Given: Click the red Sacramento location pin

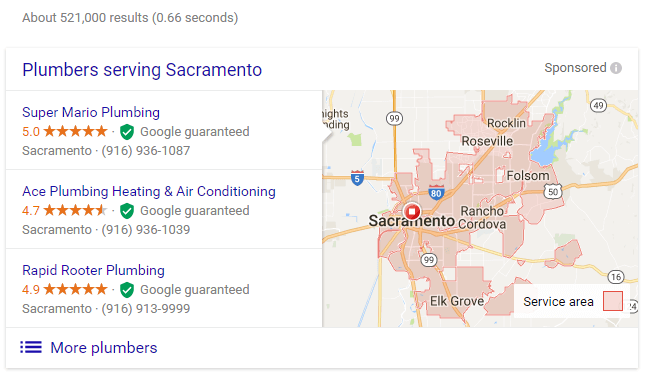Looking at the screenshot, I should (x=412, y=212).
